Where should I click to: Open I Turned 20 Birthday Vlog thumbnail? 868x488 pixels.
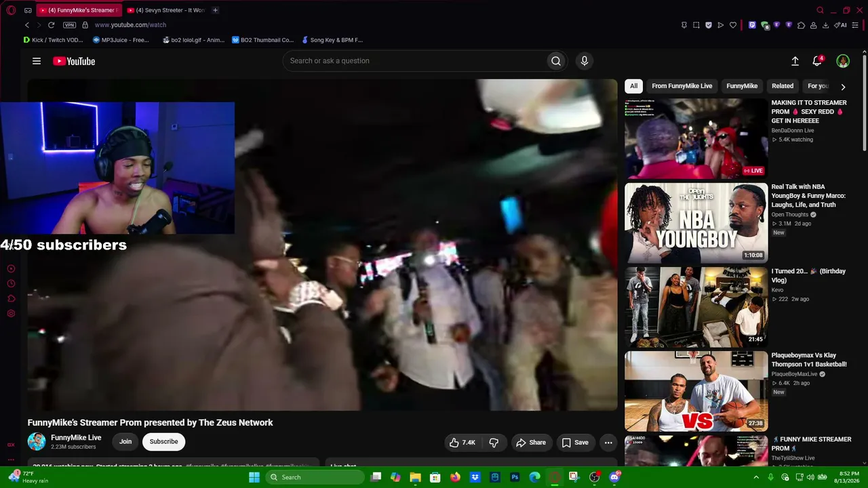[696, 307]
